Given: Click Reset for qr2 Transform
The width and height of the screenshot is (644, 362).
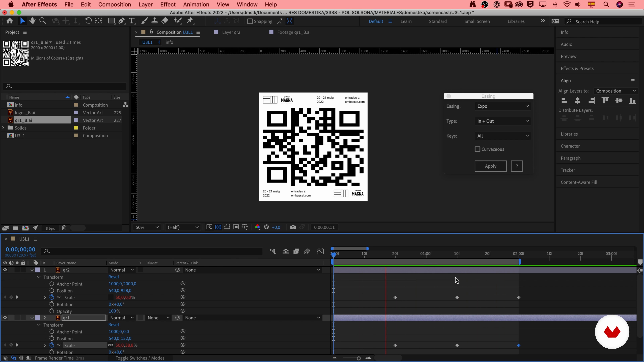Looking at the screenshot, I should 114,277.
